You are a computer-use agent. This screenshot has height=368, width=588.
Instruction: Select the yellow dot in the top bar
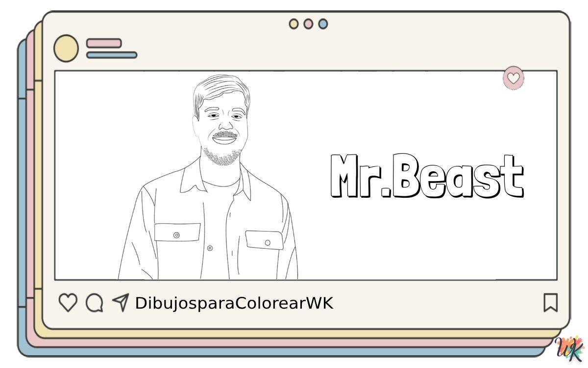click(294, 24)
